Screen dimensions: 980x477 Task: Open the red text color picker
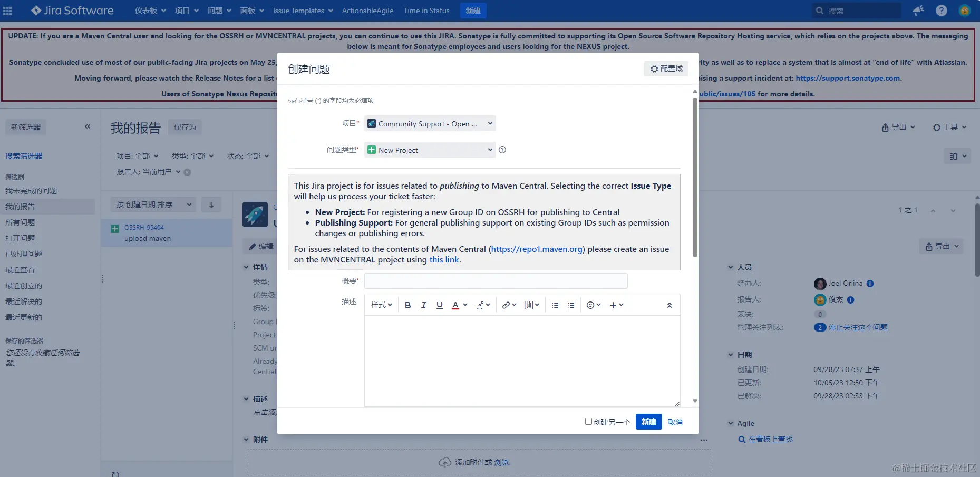coord(459,305)
